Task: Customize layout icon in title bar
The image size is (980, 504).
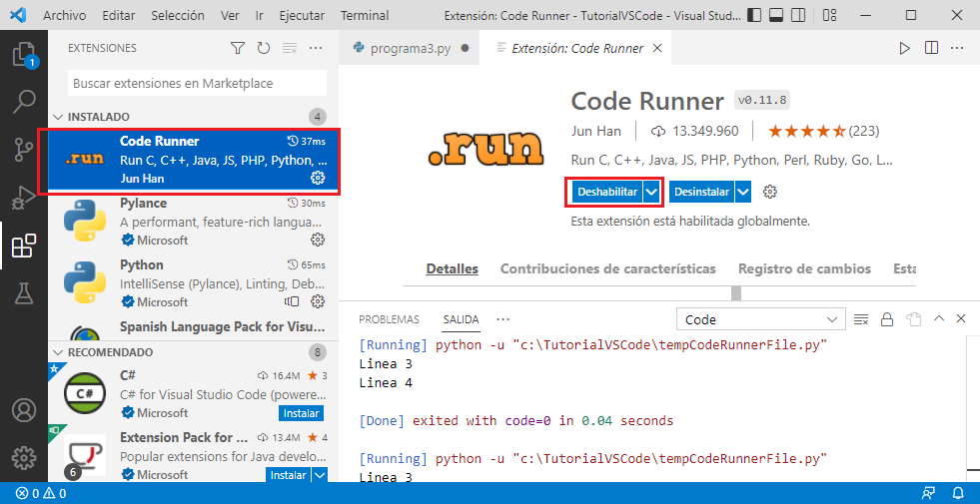Action: (829, 15)
